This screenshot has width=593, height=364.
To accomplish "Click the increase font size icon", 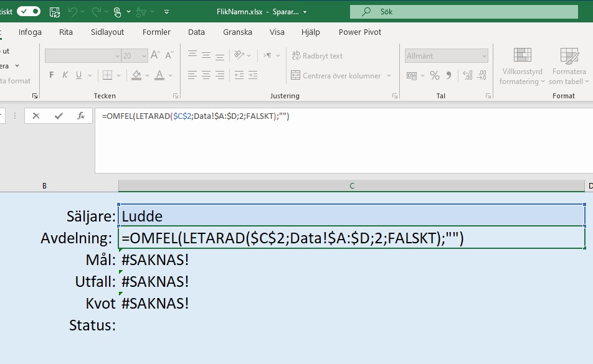I will tap(155, 55).
